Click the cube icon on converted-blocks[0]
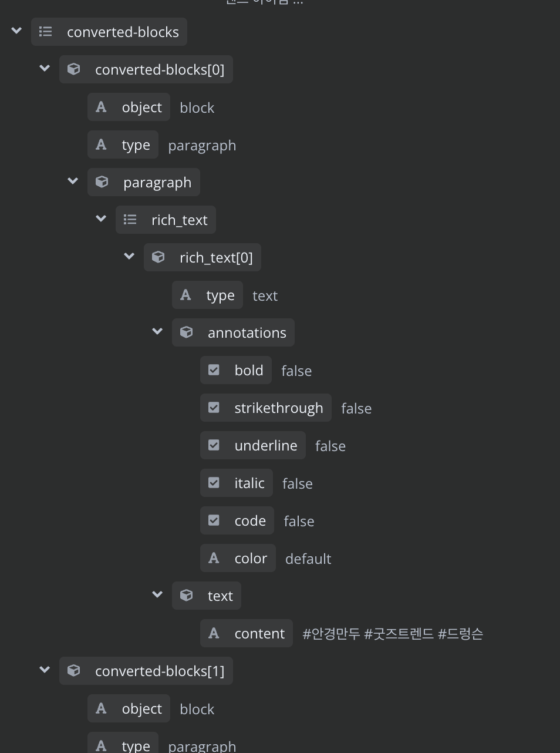 pos(74,69)
